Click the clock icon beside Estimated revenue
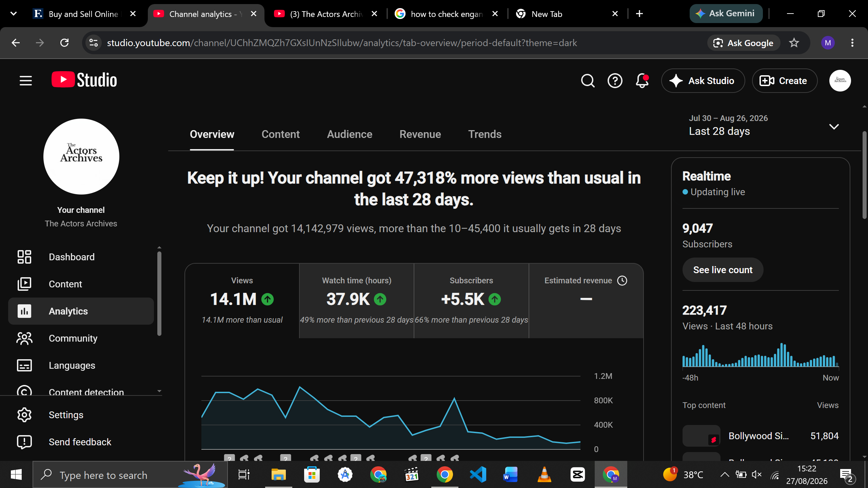 pyautogui.click(x=622, y=281)
